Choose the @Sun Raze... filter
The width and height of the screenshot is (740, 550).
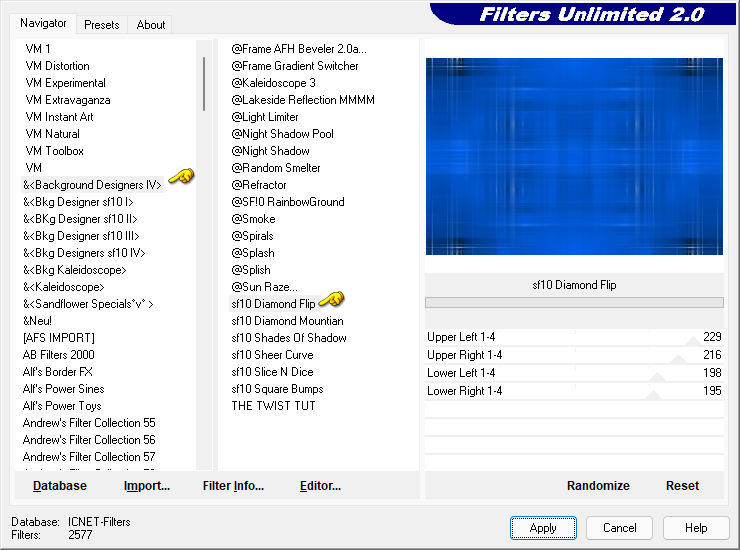[x=264, y=287]
